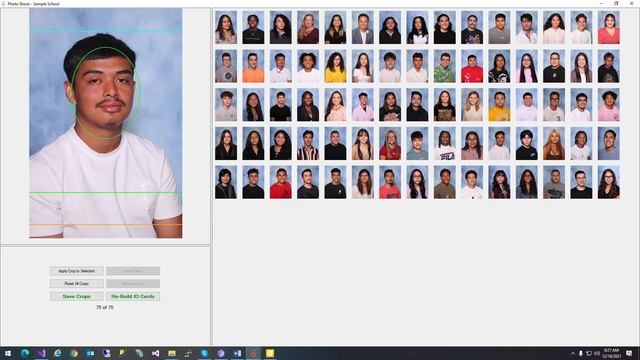Click the Save Crops button
640x360 pixels.
pos(77,296)
